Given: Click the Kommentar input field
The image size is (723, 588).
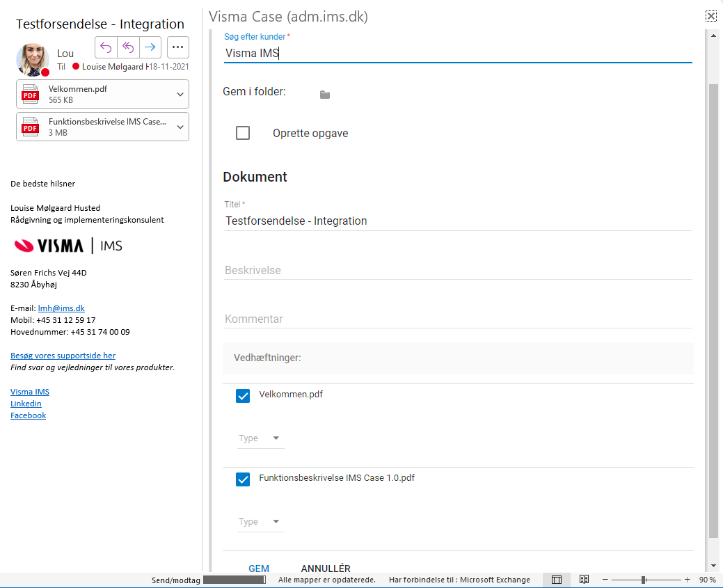Looking at the screenshot, I should tap(458, 319).
